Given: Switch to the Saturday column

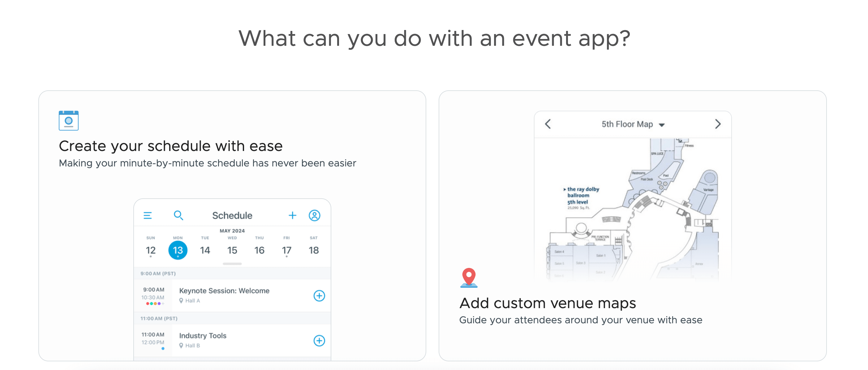Looking at the screenshot, I should (x=313, y=250).
